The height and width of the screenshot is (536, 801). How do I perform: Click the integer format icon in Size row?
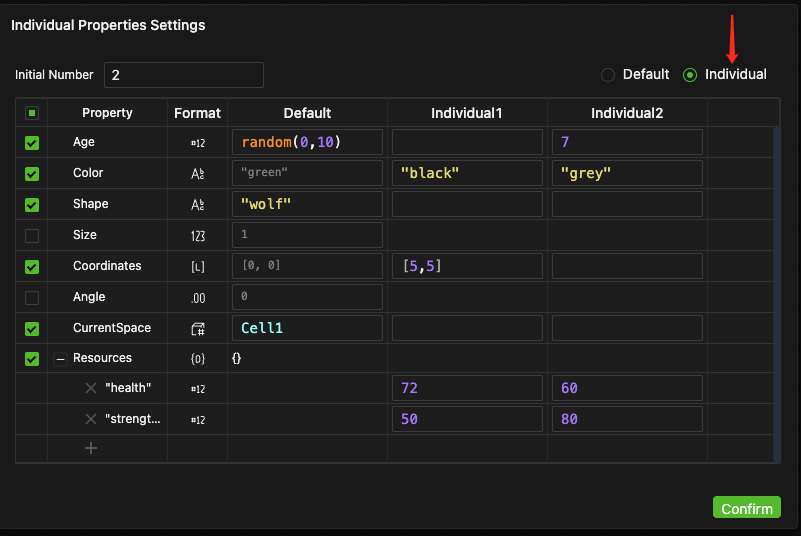(x=198, y=236)
